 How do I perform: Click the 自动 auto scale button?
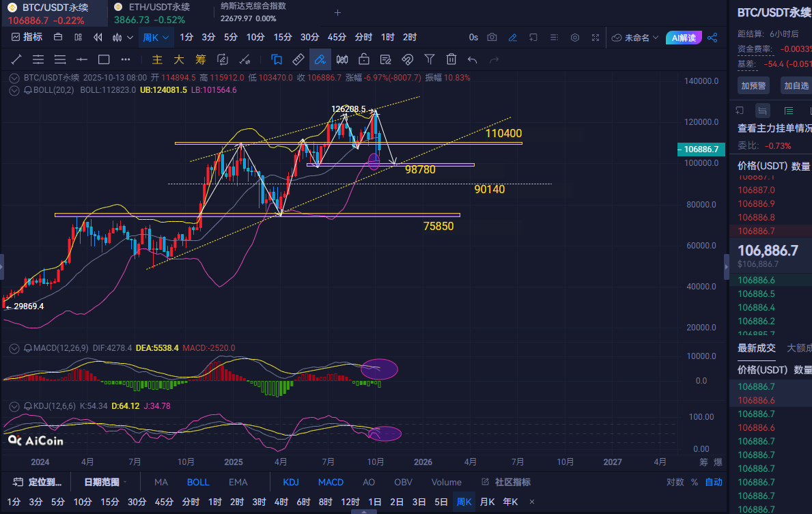coord(714,482)
